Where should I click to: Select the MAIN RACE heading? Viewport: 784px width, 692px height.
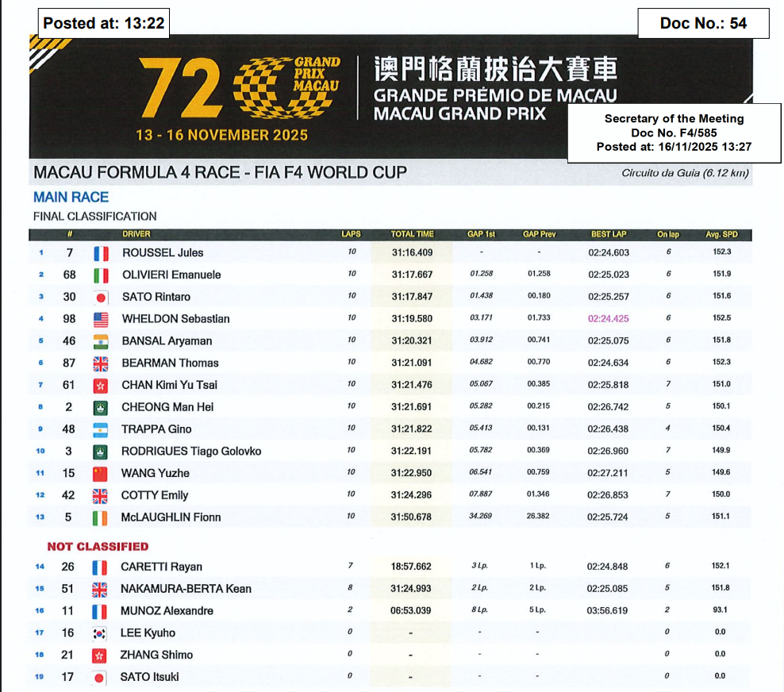(71, 197)
